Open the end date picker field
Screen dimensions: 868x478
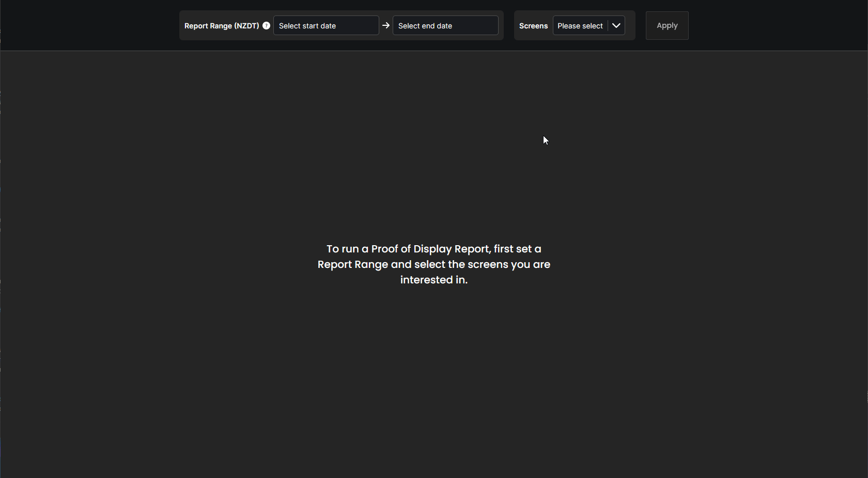445,26
